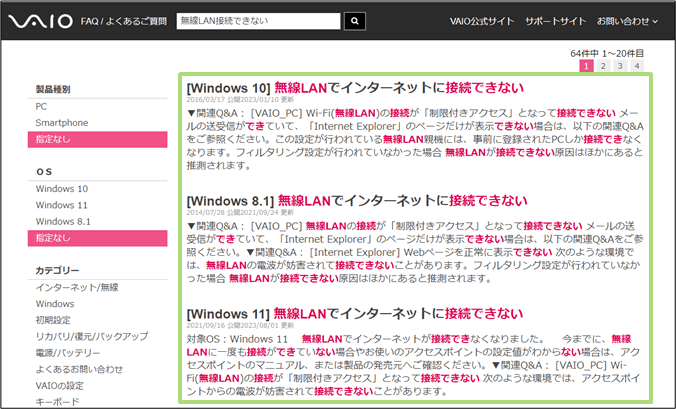The image size is (676, 409).
Task: Go to results page 3
Action: [620, 66]
